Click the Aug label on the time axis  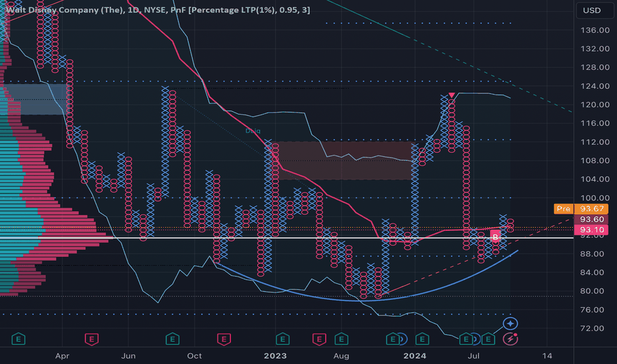341,356
